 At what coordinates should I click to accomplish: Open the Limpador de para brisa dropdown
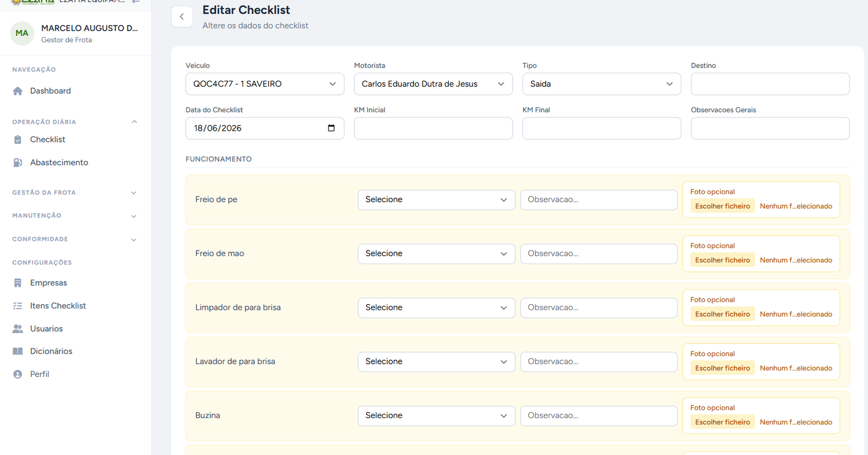436,307
